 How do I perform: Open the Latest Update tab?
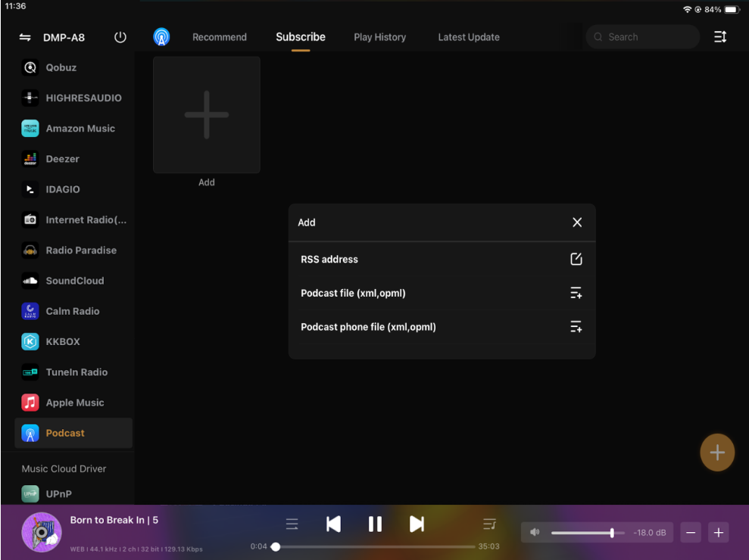point(469,37)
